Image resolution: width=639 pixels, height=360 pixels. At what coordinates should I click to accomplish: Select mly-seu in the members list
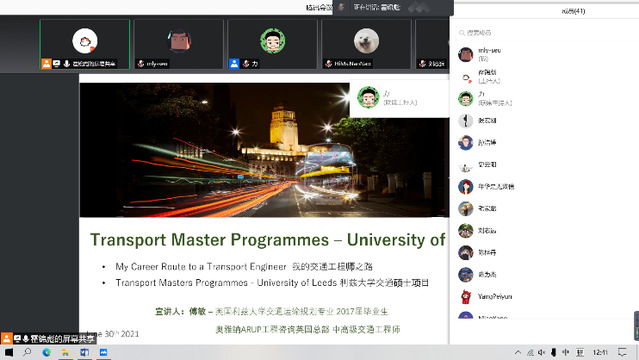tap(544, 54)
